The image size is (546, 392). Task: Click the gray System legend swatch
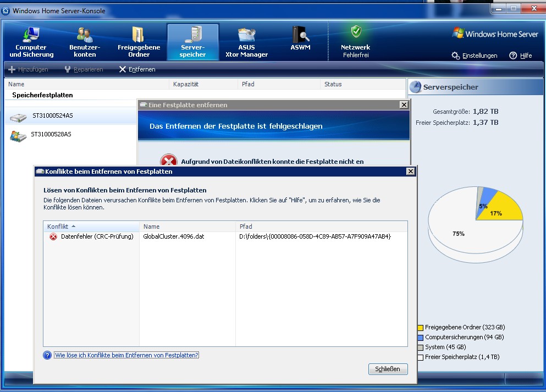(x=420, y=347)
